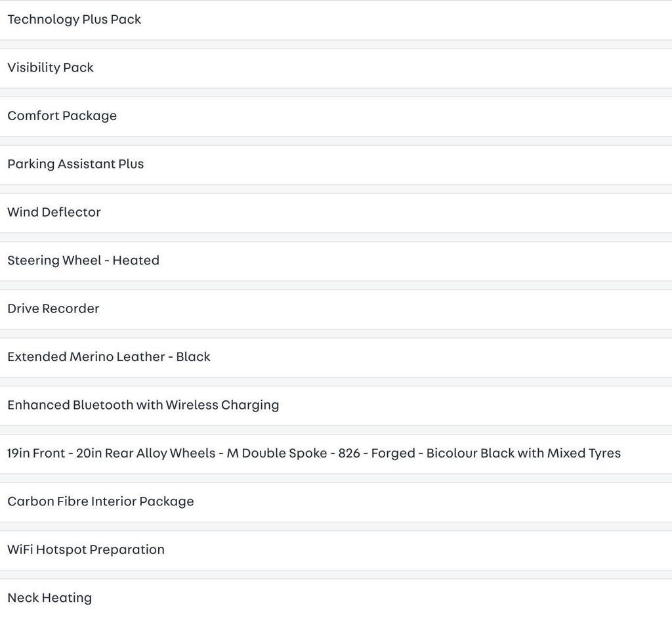Click the 'Neck Heating' text label

50,598
